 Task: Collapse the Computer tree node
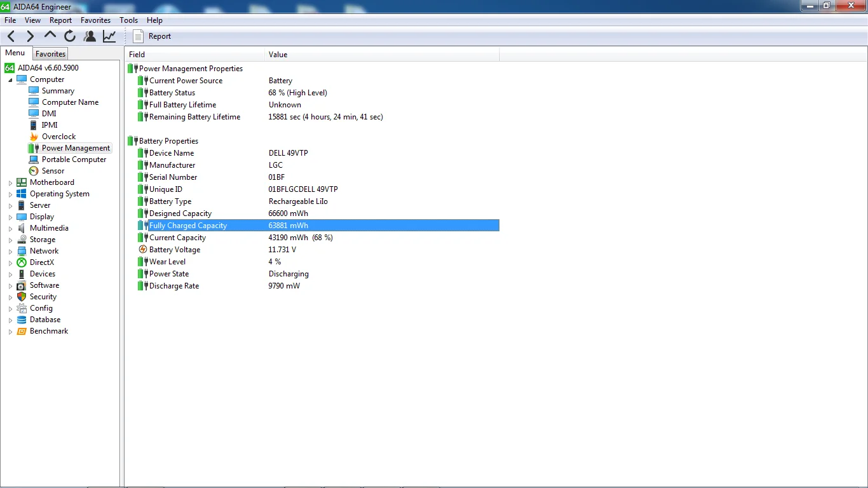click(x=10, y=80)
